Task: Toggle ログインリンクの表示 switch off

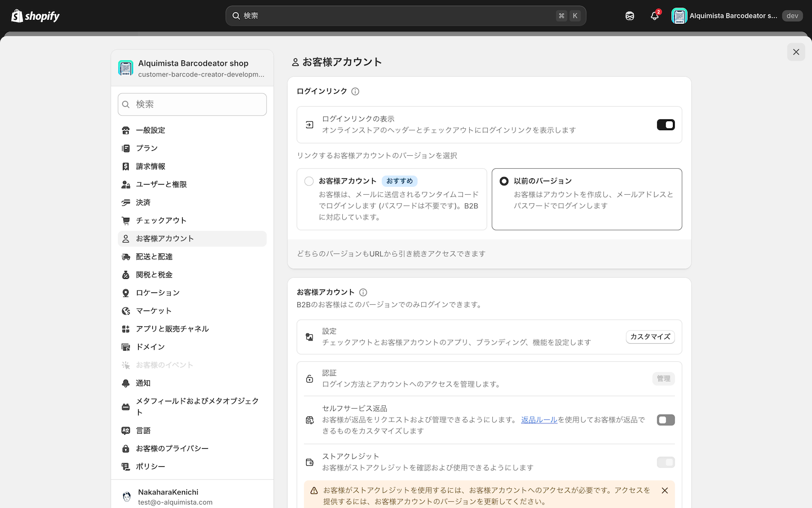Action: click(x=665, y=125)
